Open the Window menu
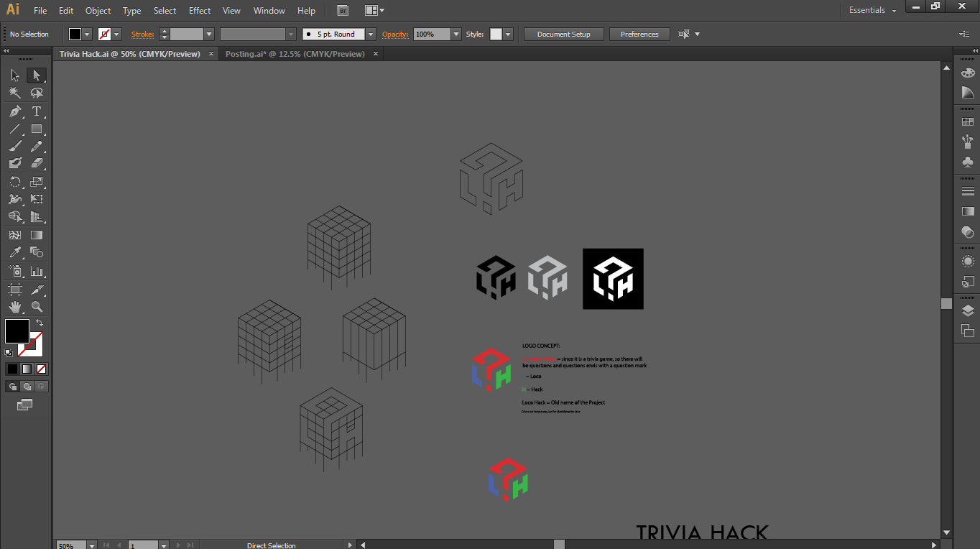The height and width of the screenshot is (549, 980). [269, 11]
